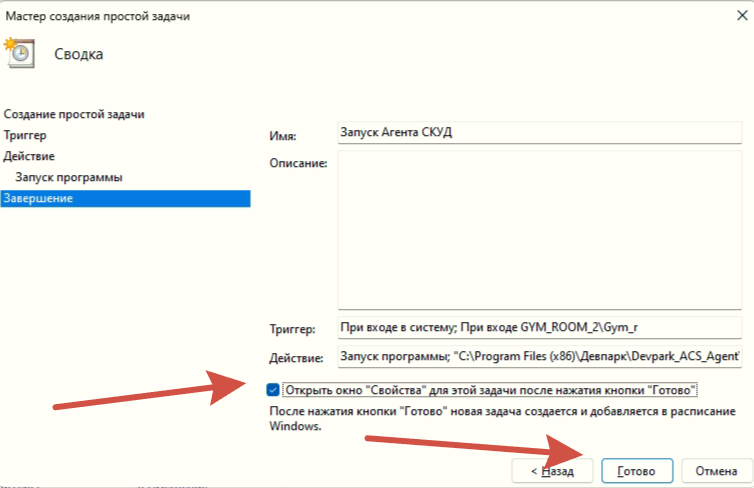The image size is (754, 488).
Task: Click the Действие field with program path
Action: (x=540, y=356)
